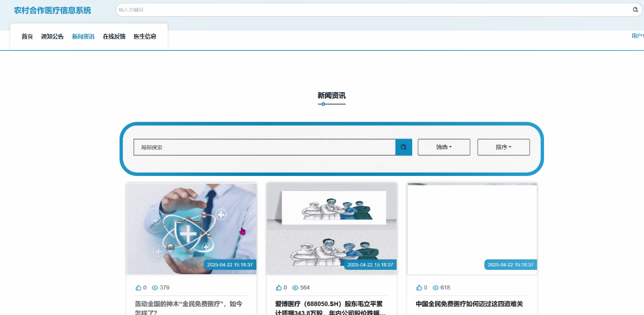Click the medical staff illustration thumbnail

pyautogui.click(x=332, y=229)
